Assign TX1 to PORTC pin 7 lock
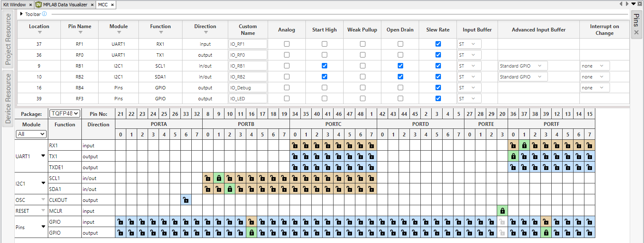 point(371,157)
